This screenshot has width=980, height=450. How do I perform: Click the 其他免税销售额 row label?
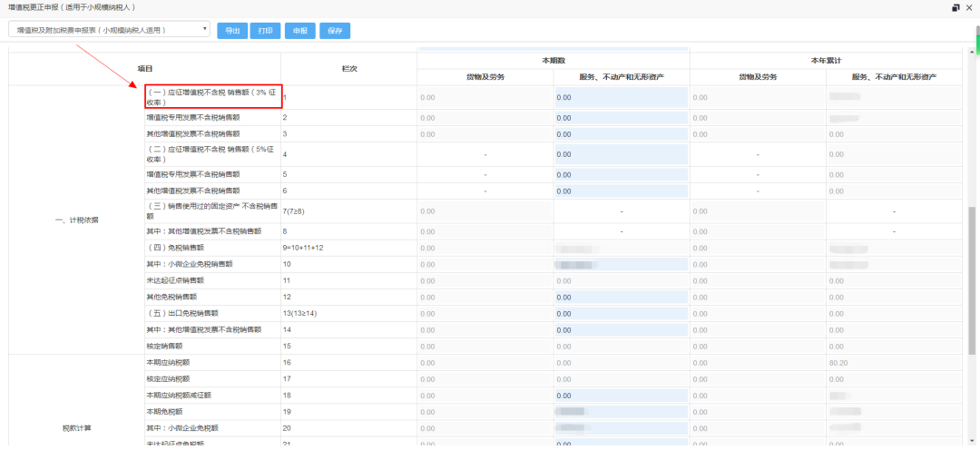coord(171,297)
